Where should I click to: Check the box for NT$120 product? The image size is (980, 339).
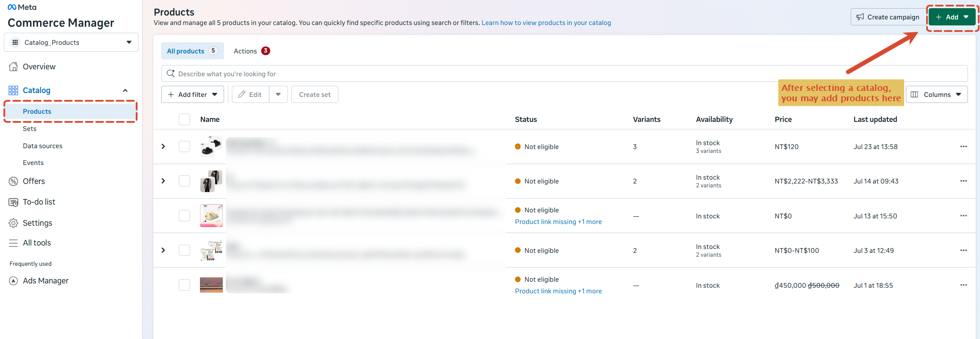[184, 146]
